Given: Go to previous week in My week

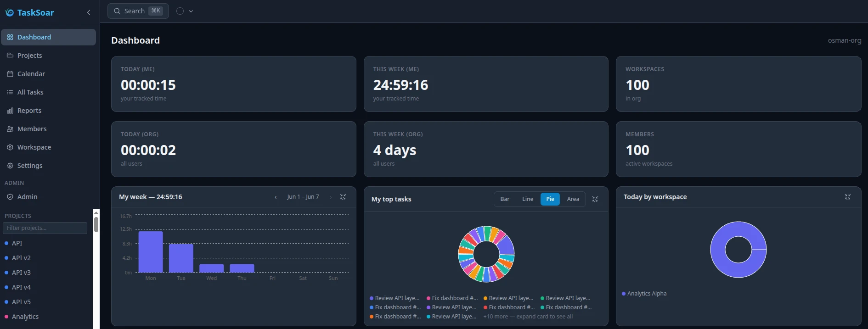Looking at the screenshot, I should 276,197.
